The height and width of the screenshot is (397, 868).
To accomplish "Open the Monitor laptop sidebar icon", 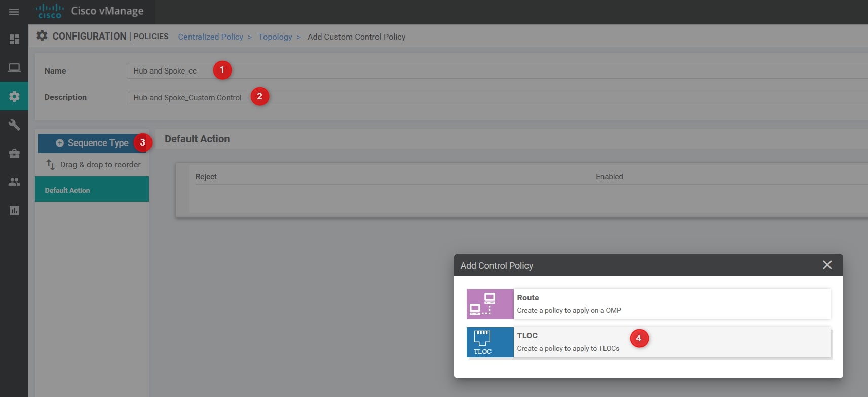I will click(x=14, y=68).
